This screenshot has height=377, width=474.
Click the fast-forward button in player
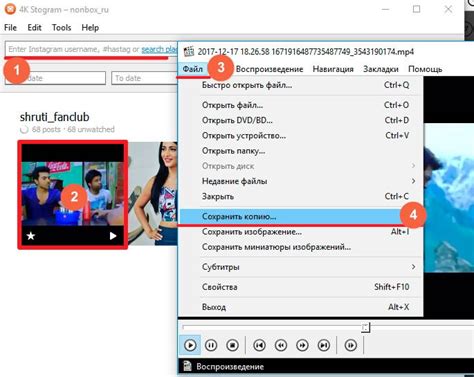tap(302, 345)
